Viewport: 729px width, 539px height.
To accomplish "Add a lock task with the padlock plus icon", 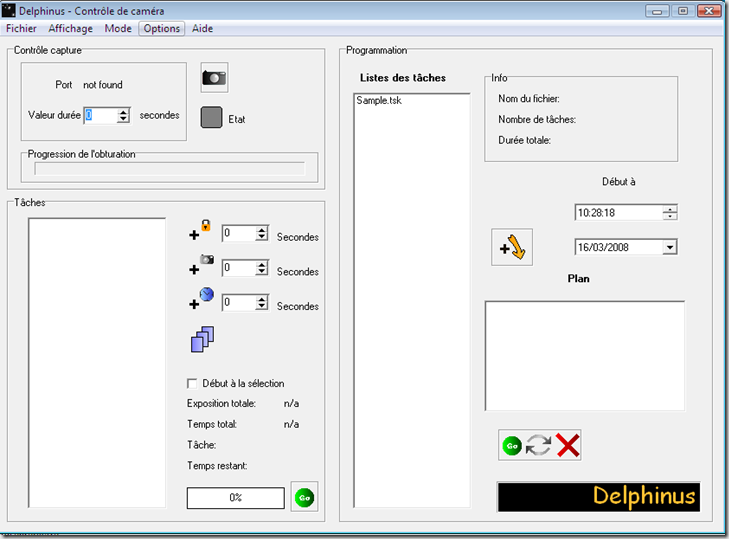I will (200, 230).
